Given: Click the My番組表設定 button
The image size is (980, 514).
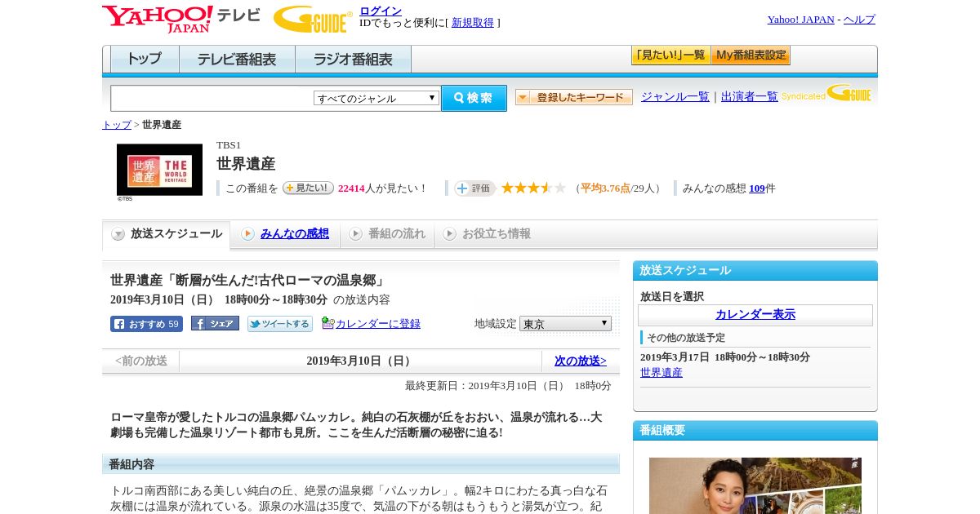Looking at the screenshot, I should pos(751,55).
